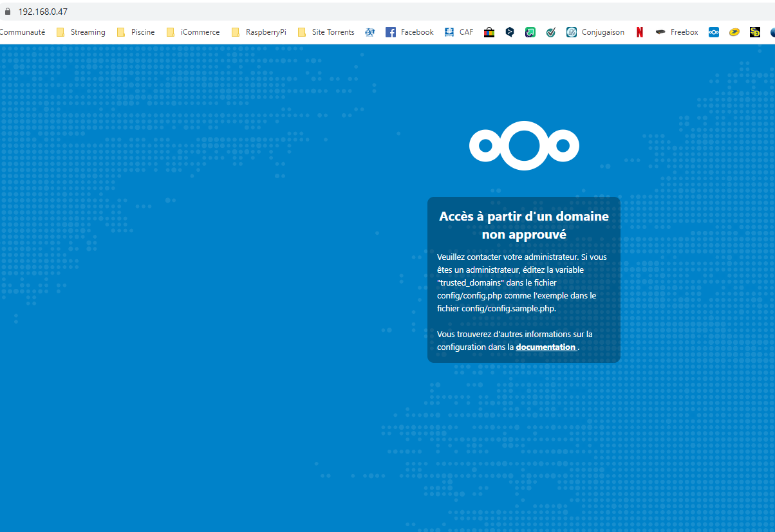Viewport: 775px width, 532px height.
Task: Open the Site Torrents bookmarks folder
Action: click(326, 32)
